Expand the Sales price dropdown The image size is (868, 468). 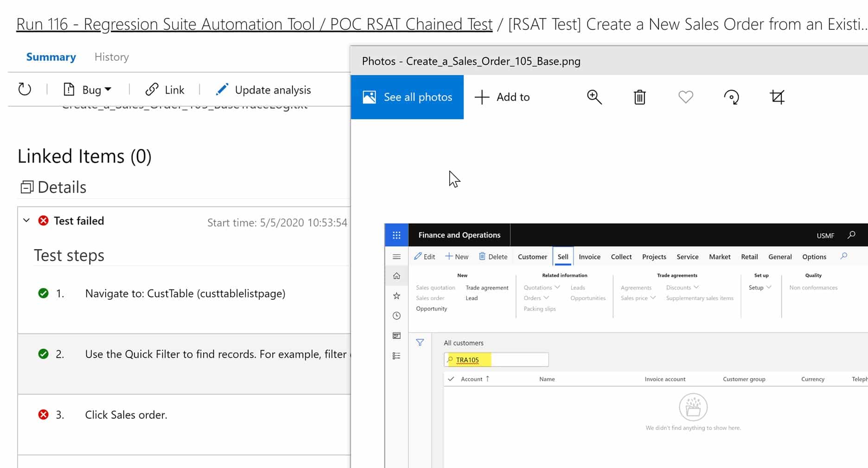[x=638, y=298]
